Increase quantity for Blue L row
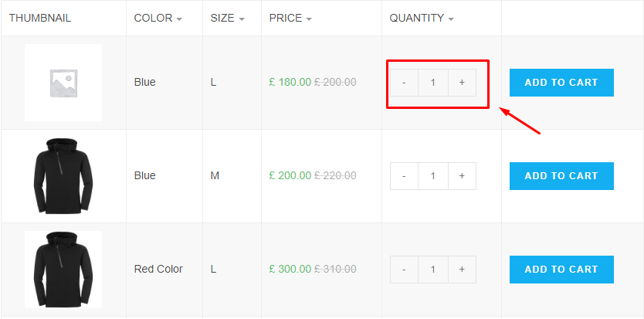The image size is (644, 319). (462, 83)
